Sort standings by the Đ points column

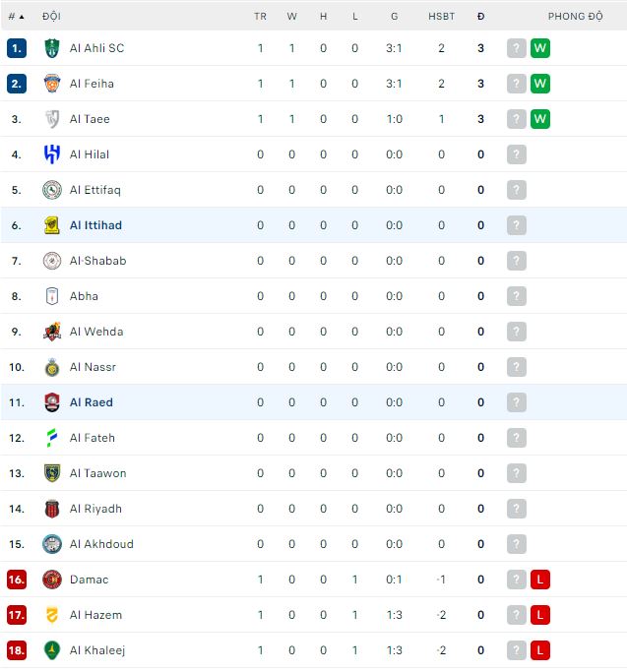coord(480,17)
